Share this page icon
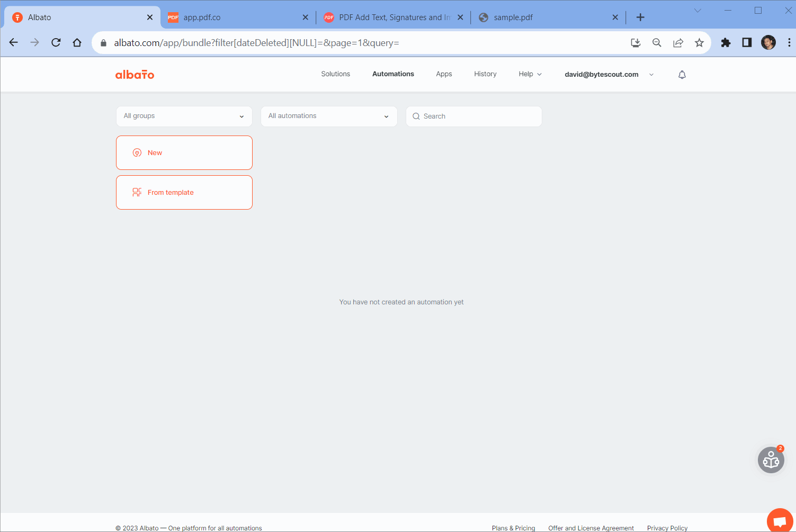796x532 pixels. [x=678, y=43]
